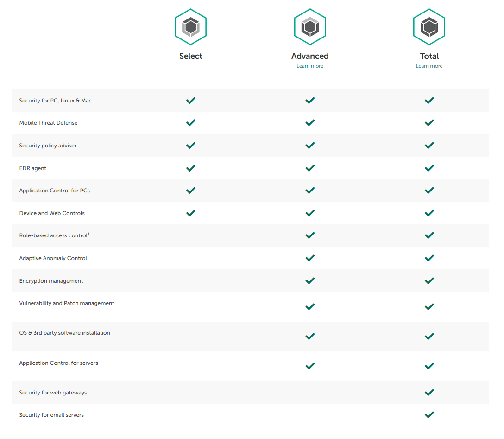This screenshot has height=439, width=504.
Task: Click Select checkmark for Mobile Threat Defense
Action: click(190, 123)
